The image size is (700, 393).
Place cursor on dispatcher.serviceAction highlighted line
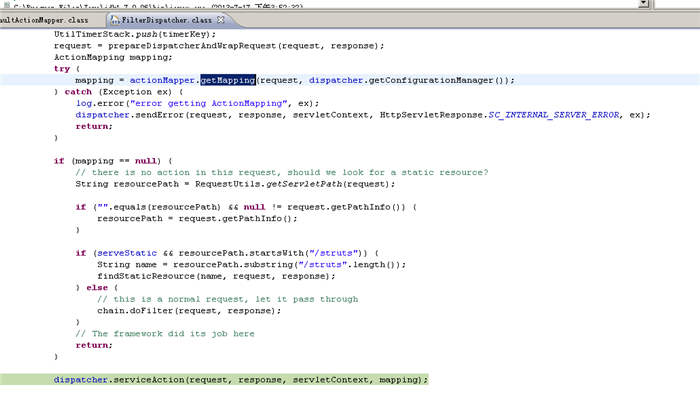[x=241, y=380]
